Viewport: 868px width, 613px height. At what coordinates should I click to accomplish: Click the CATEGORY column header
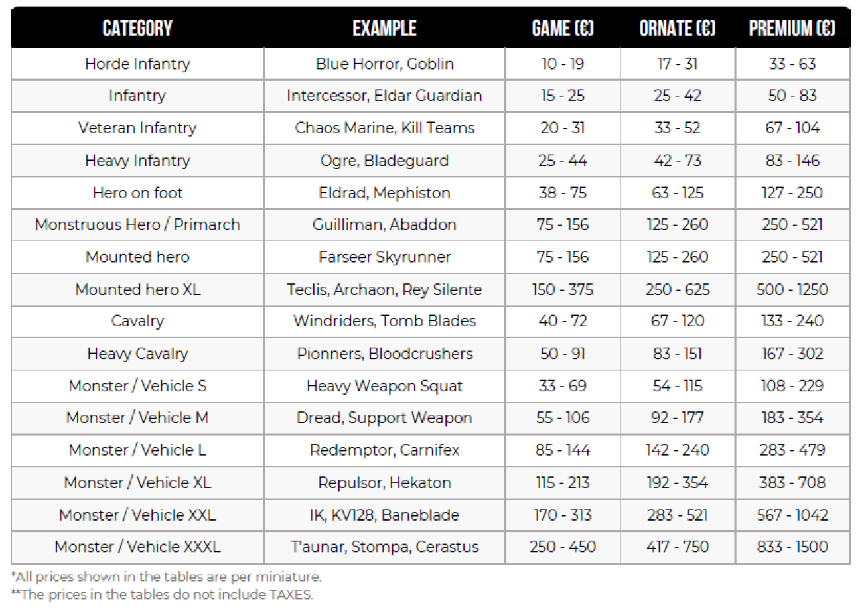tap(137, 29)
